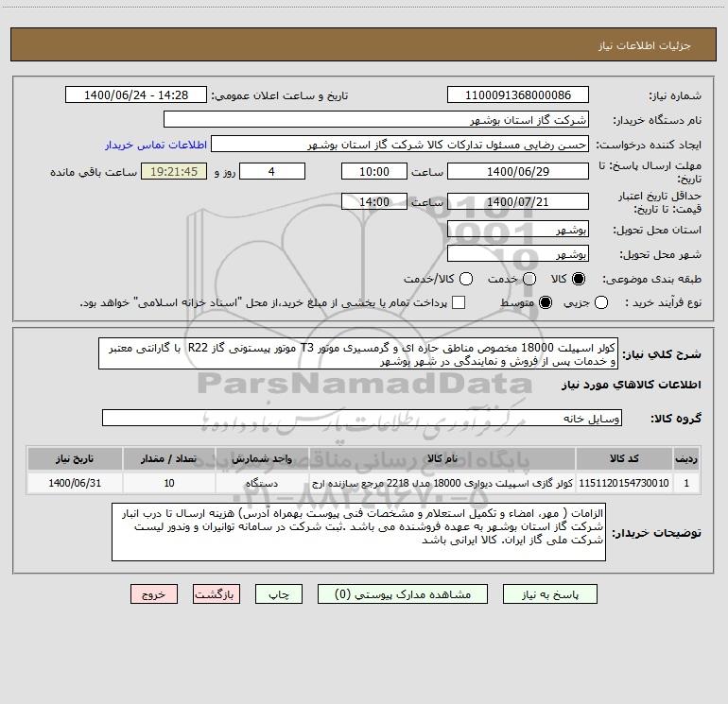
Task: Click the بازگشت back button
Action: (217, 594)
